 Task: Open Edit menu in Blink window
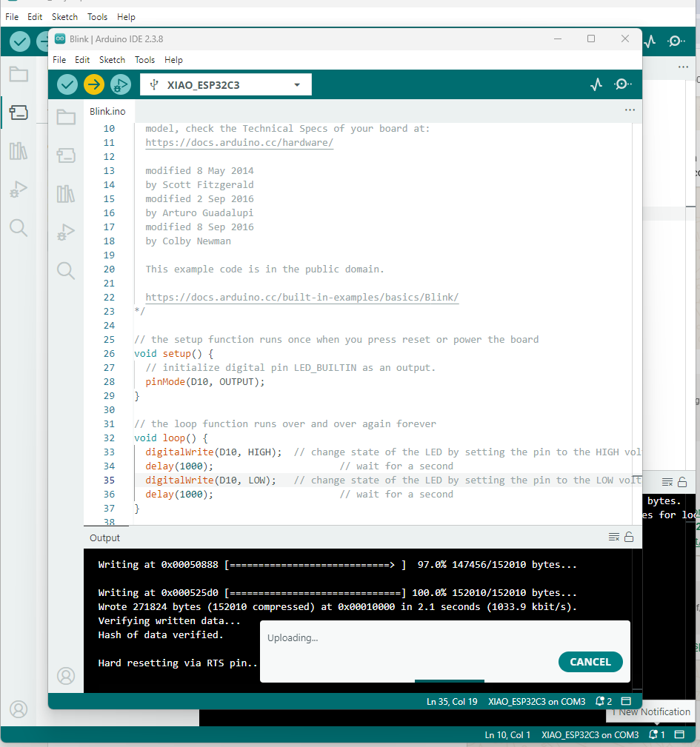[x=82, y=60]
